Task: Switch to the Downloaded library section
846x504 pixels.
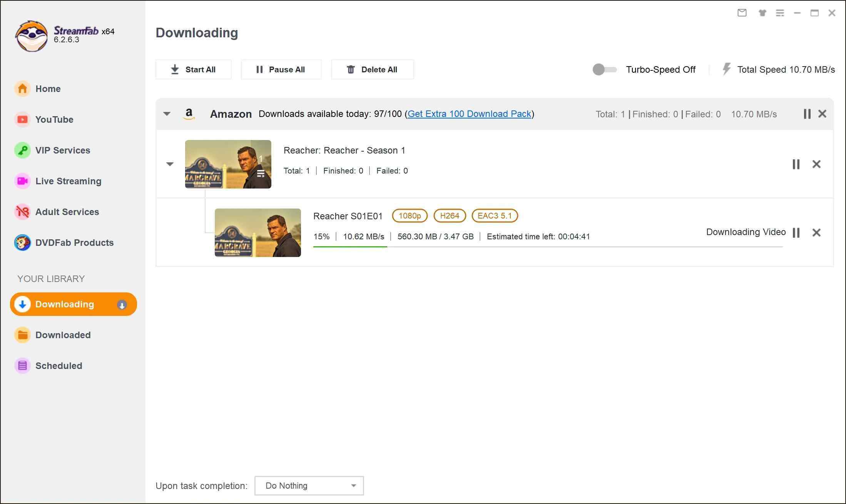Action: pos(63,335)
